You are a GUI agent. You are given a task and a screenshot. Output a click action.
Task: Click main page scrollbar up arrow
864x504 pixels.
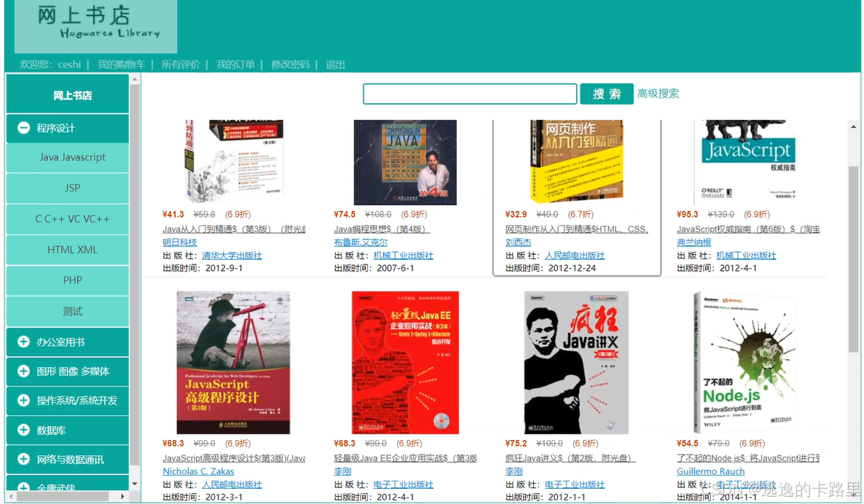coord(854,126)
